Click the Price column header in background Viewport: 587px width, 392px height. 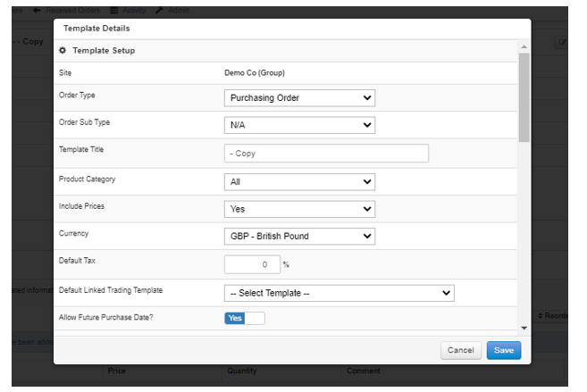(x=117, y=371)
